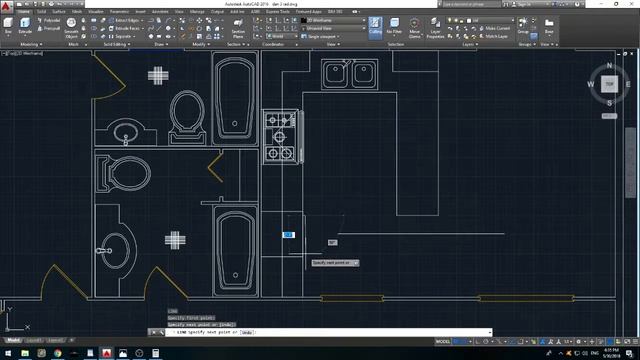Add a new layout with plus button
The image size is (640, 360).
click(x=72, y=340)
